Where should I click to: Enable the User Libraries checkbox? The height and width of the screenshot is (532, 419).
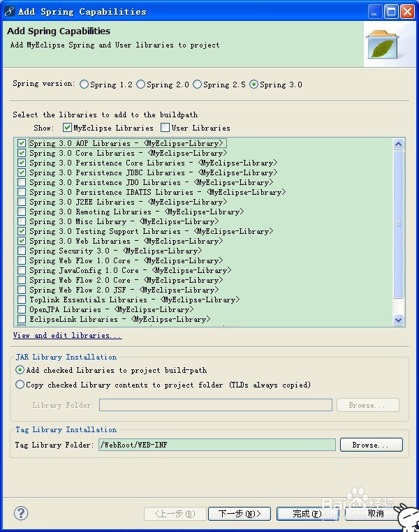166,128
